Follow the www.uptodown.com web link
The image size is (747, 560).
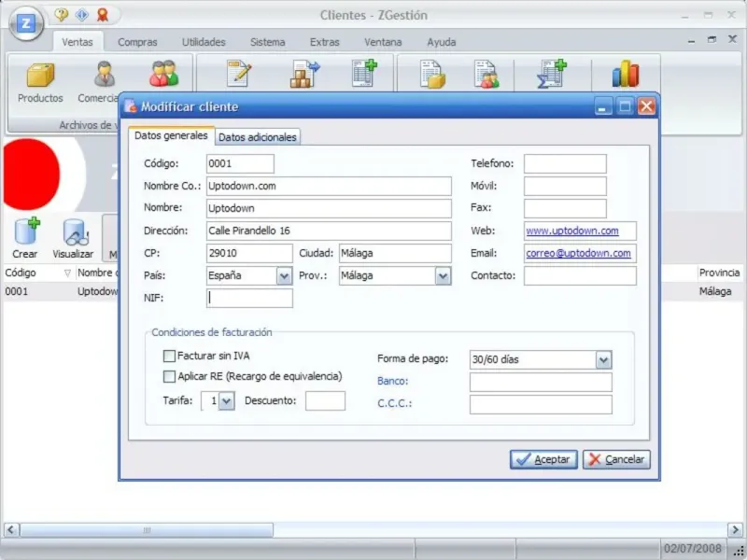[x=572, y=231]
